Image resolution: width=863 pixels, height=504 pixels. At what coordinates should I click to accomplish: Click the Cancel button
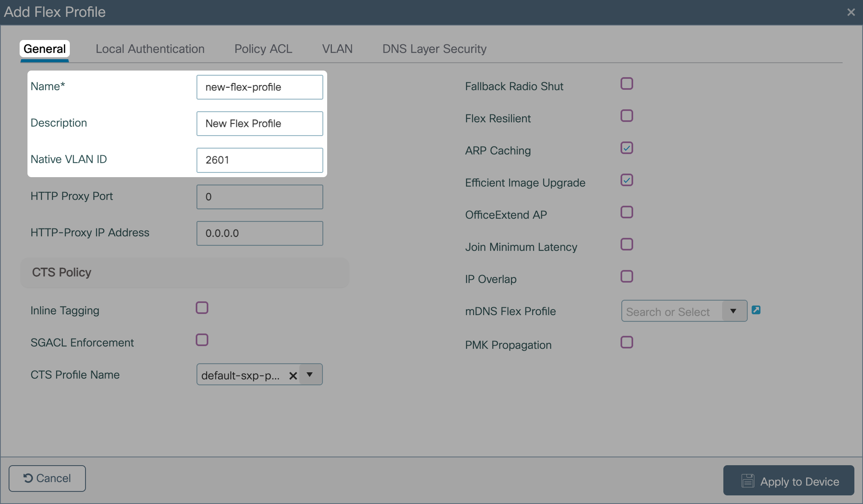[x=47, y=478]
